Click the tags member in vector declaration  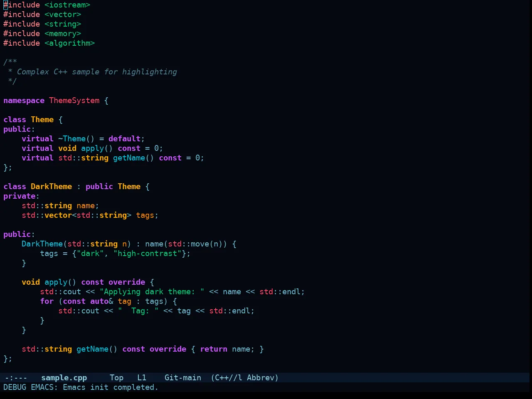pyautogui.click(x=145, y=215)
